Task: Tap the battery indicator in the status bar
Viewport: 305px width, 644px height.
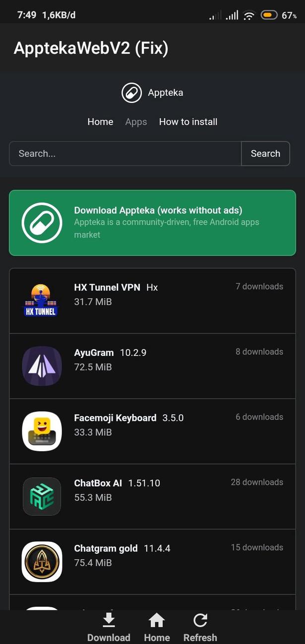Action: tap(268, 14)
